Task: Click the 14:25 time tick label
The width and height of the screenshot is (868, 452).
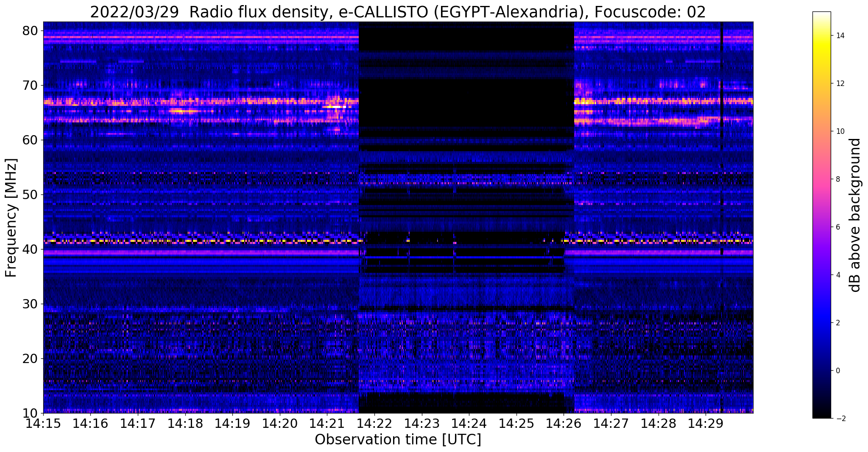Action: [x=516, y=424]
